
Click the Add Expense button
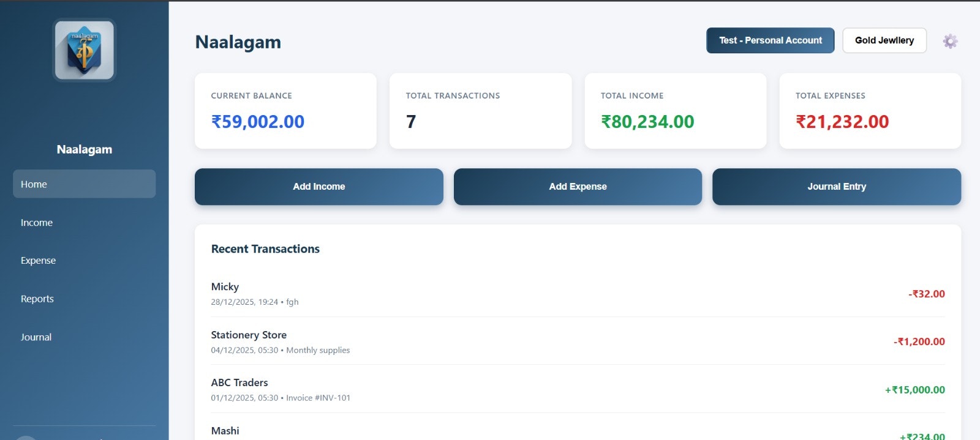(578, 187)
